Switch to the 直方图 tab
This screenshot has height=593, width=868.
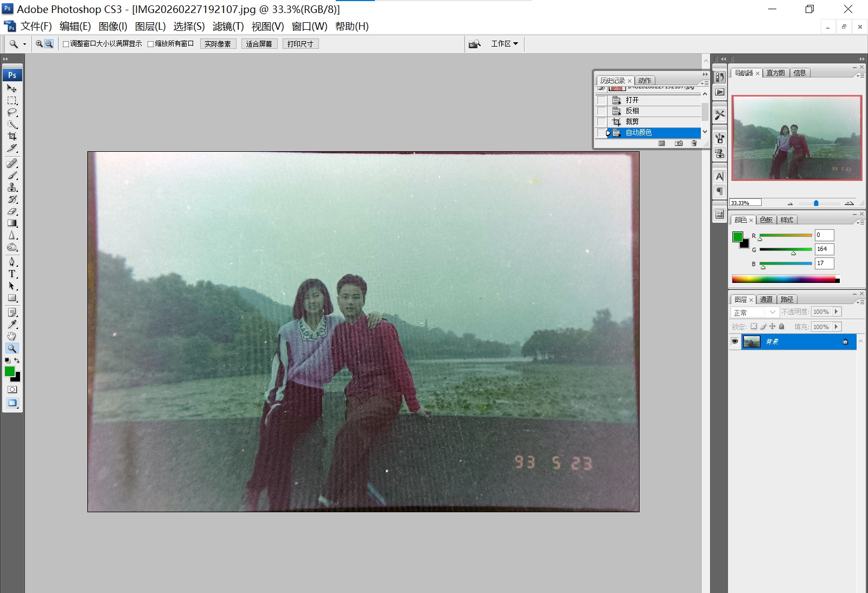[776, 72]
